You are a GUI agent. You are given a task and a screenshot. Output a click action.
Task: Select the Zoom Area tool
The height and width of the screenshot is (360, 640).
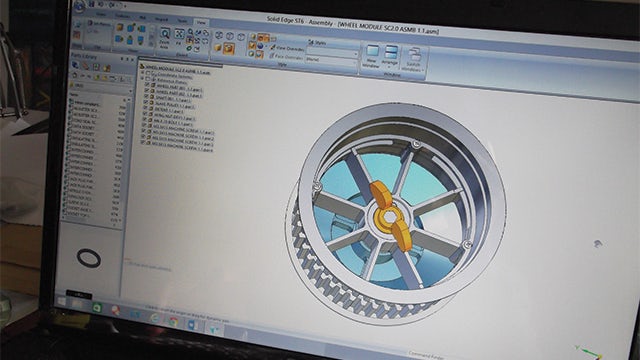164,38
